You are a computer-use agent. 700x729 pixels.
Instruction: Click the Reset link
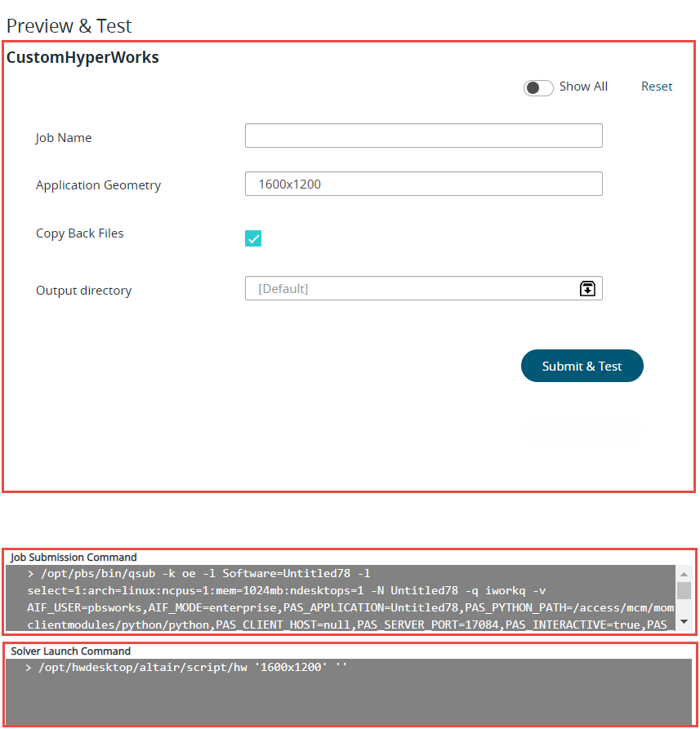(656, 87)
